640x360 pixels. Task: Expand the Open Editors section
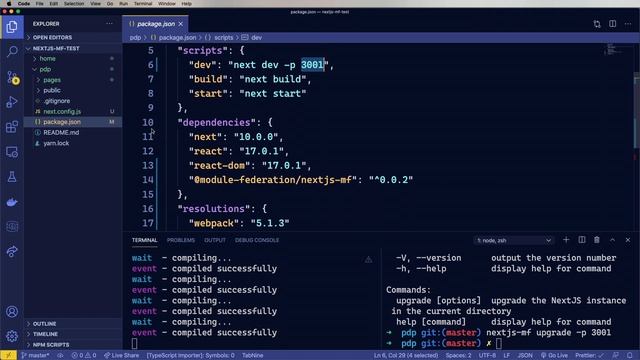point(73,37)
